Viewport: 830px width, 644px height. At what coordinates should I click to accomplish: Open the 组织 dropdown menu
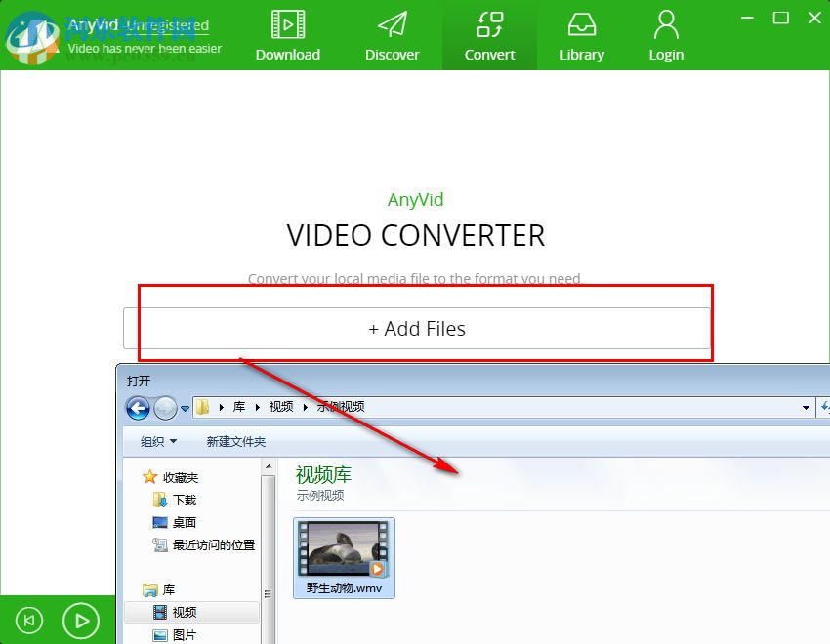(156, 441)
